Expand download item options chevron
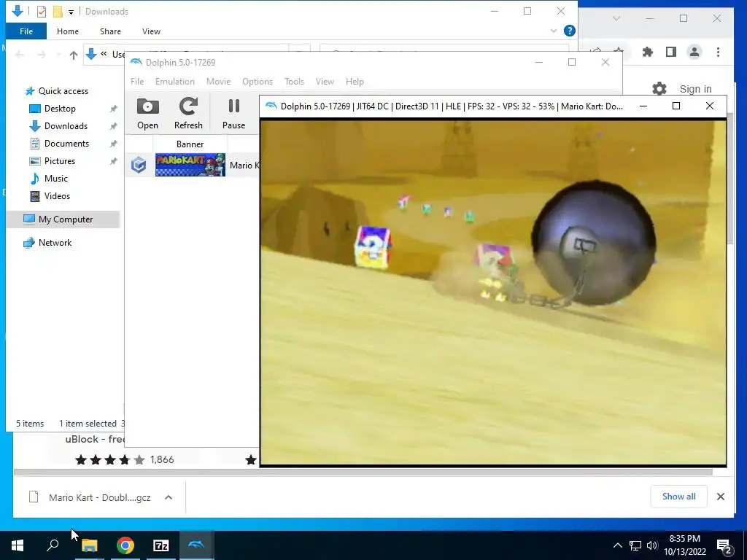 coord(169,497)
